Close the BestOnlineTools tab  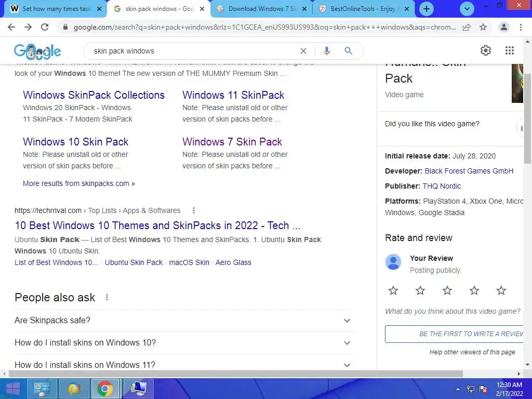406,9
